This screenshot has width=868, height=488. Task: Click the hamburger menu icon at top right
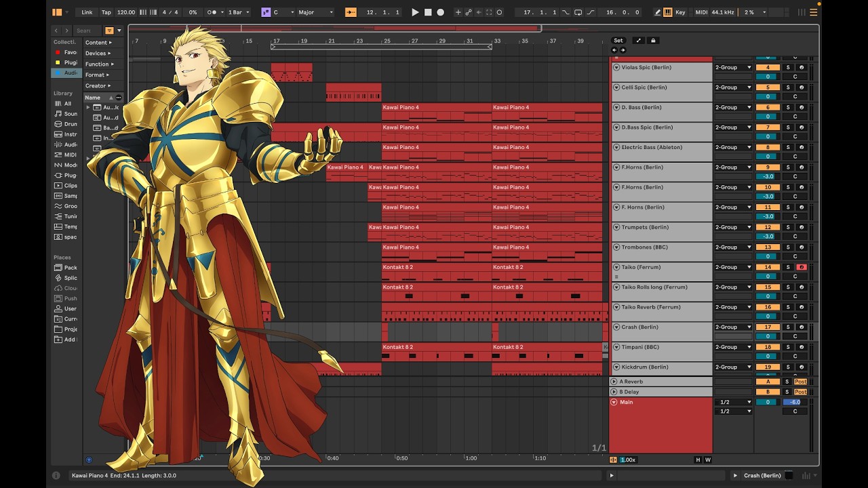[813, 12]
